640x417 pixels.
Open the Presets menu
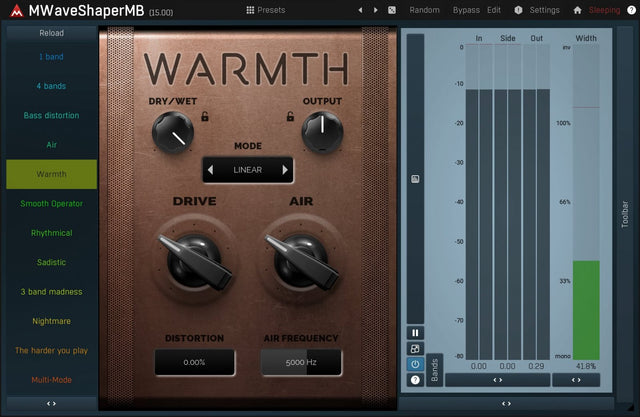[265, 10]
